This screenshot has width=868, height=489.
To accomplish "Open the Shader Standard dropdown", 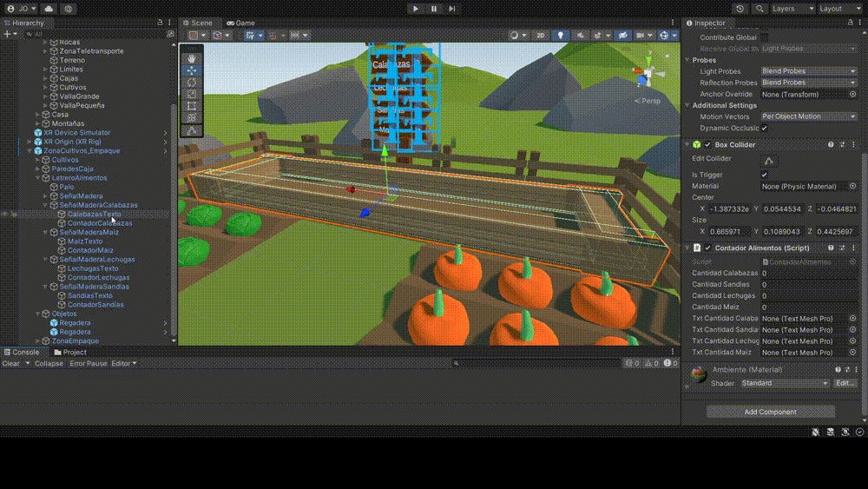I will [x=785, y=383].
